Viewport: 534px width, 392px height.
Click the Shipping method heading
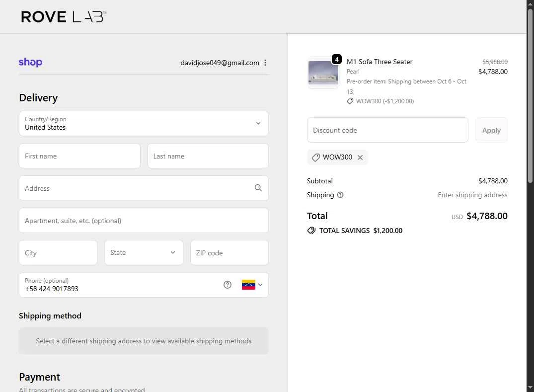[50, 315]
